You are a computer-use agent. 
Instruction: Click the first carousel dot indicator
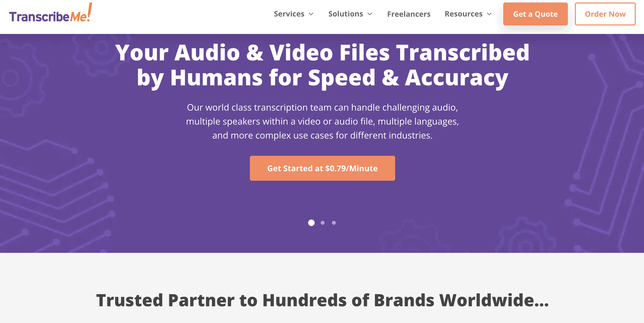coord(311,222)
